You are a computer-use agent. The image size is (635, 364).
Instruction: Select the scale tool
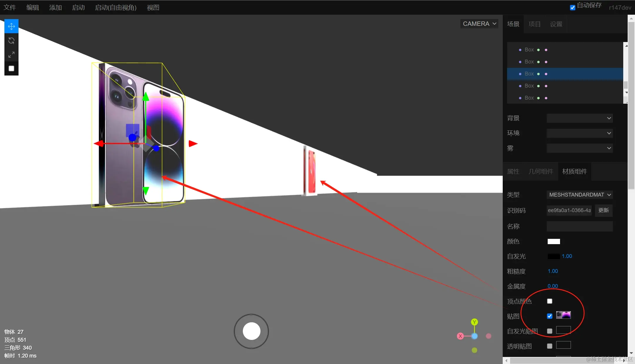11,55
